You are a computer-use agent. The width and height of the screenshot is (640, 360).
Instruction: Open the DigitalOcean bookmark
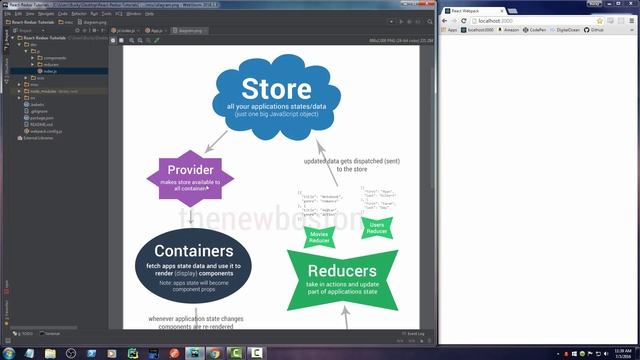point(564,30)
